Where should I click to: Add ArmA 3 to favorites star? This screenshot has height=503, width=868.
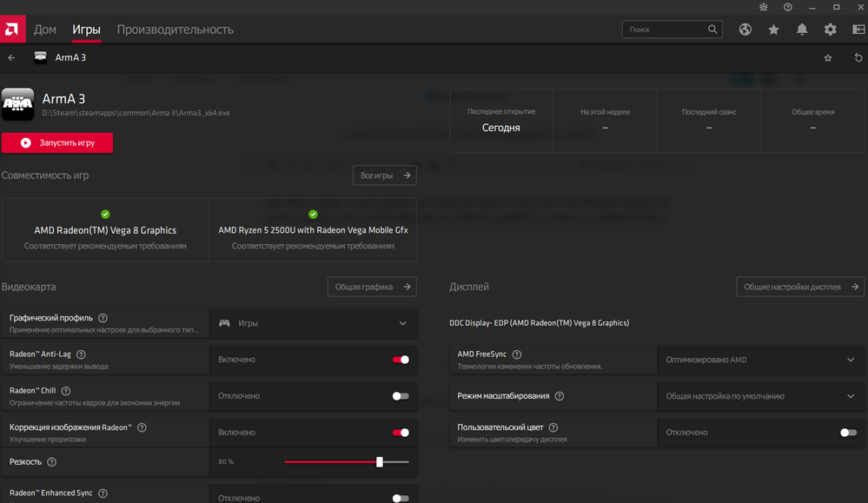[827, 57]
